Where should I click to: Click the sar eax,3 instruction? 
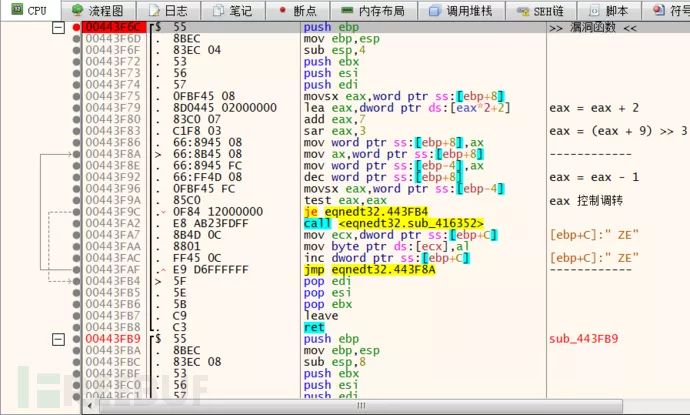[334, 131]
